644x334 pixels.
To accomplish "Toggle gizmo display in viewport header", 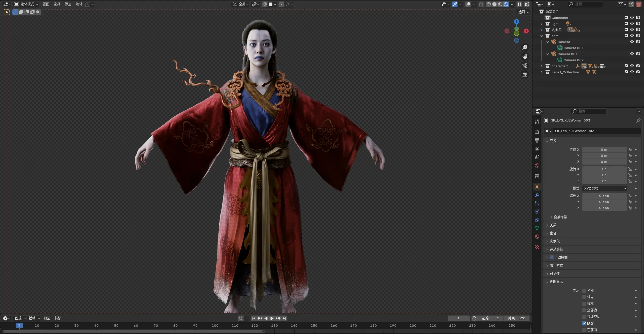I will click(x=454, y=4).
